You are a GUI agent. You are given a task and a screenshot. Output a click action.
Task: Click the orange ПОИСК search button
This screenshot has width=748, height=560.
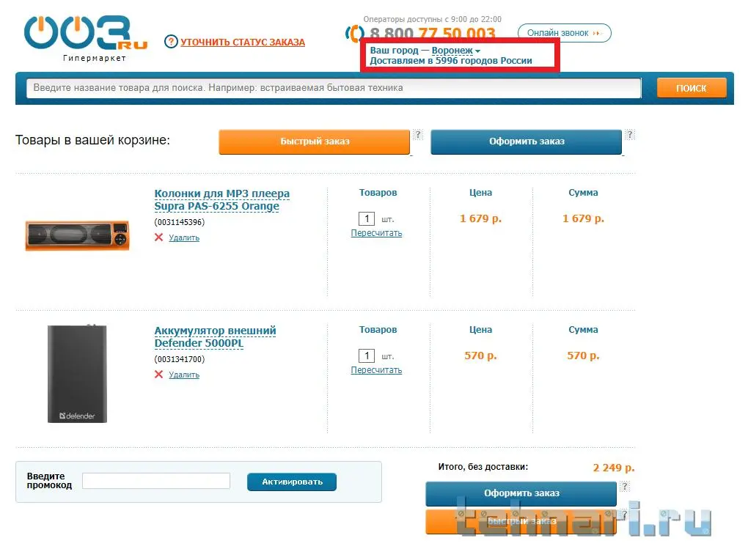click(x=692, y=88)
